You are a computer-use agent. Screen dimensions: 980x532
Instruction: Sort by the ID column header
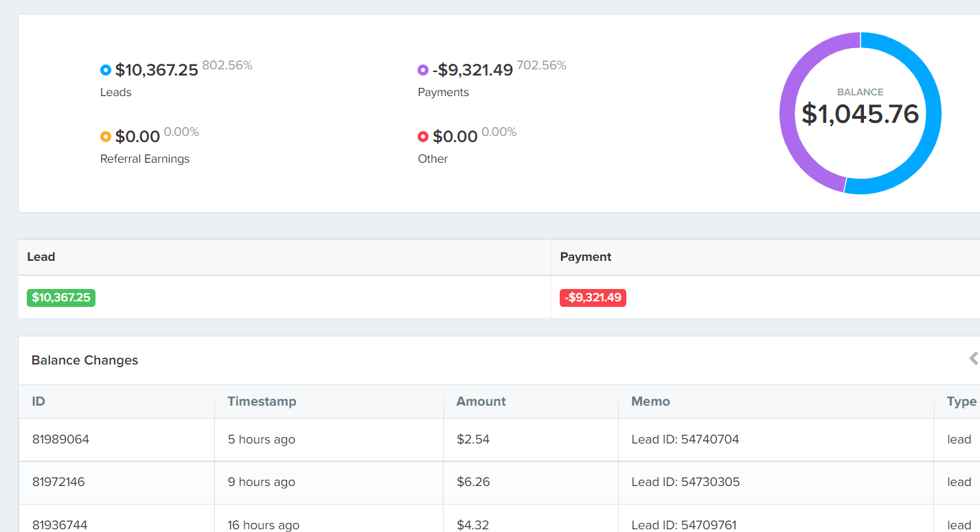click(38, 402)
